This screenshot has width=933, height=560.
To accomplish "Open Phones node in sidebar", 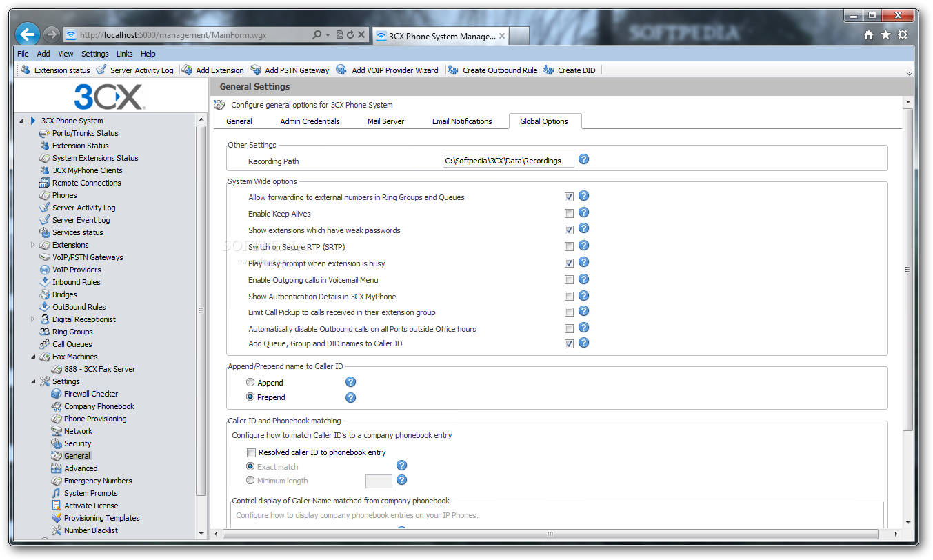I will 64,195.
